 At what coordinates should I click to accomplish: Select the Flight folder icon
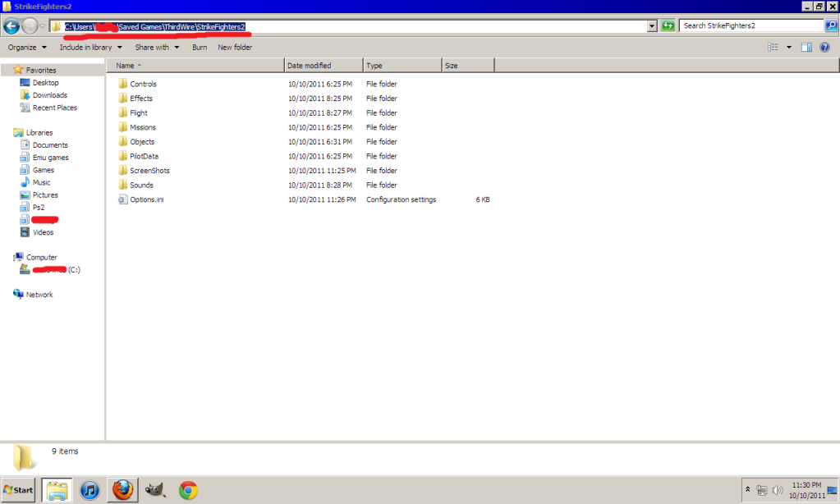123,112
